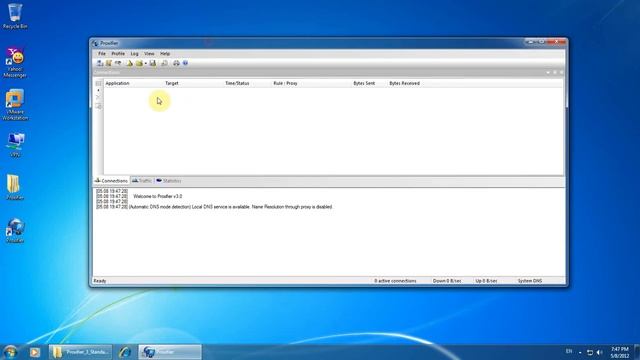The height and width of the screenshot is (360, 640).
Task: Open the Proxy Servers toolbar icon
Action: point(100,63)
